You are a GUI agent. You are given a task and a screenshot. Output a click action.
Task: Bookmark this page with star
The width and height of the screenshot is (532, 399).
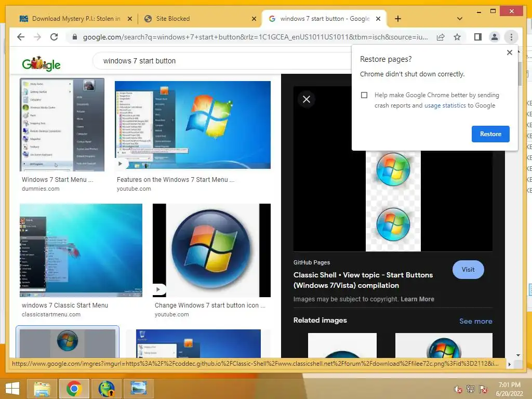tap(457, 37)
